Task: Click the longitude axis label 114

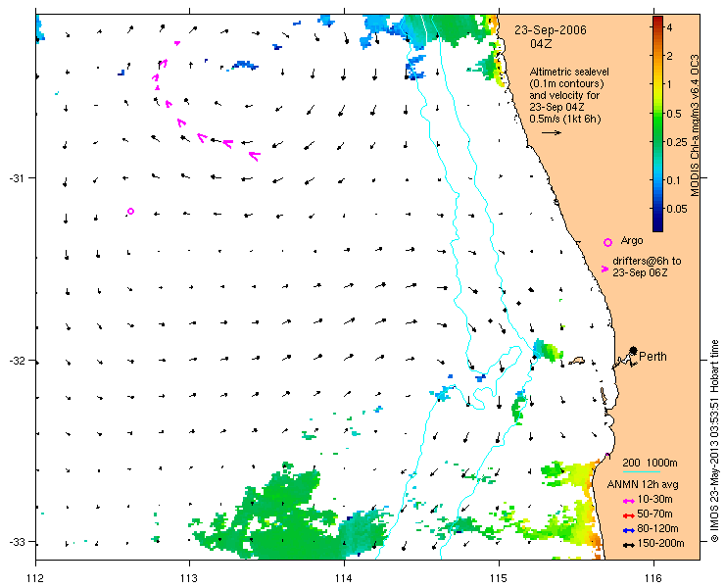Action: [344, 578]
